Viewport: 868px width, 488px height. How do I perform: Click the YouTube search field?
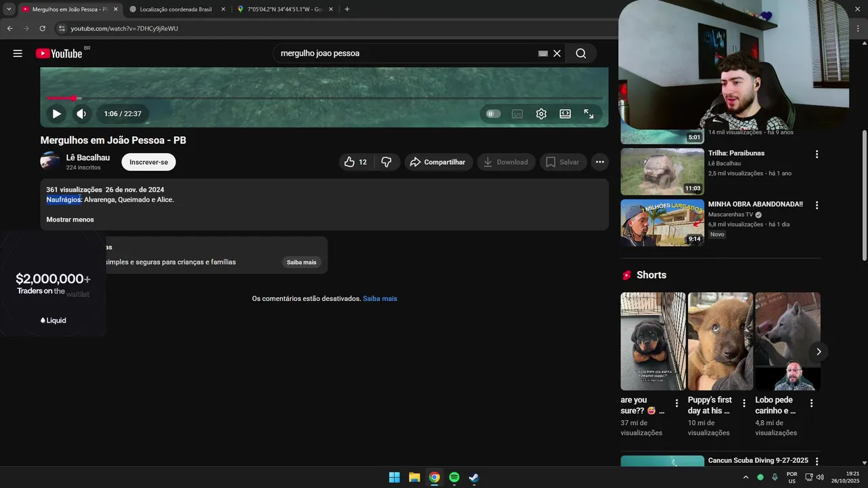(407, 54)
